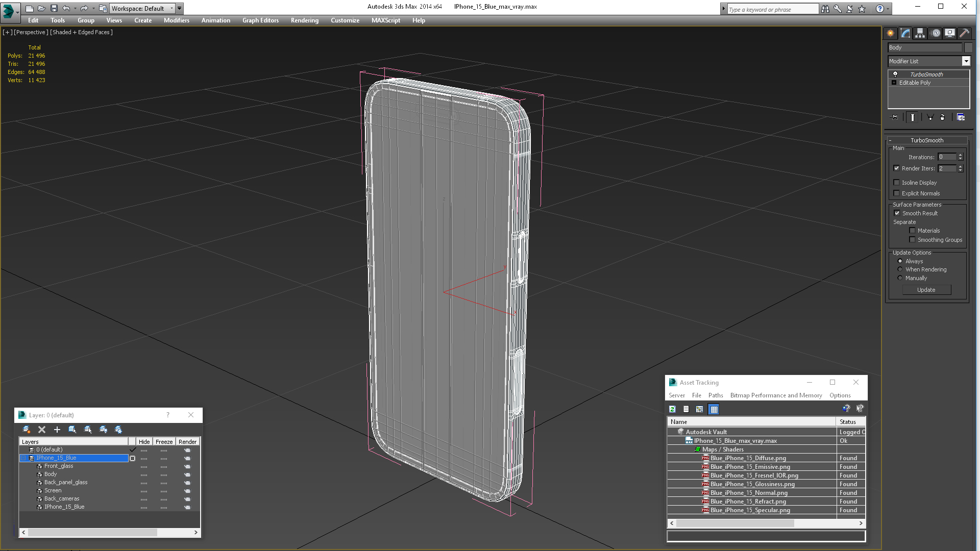Remove modifier from the stack icon
980x551 pixels.
943,117
